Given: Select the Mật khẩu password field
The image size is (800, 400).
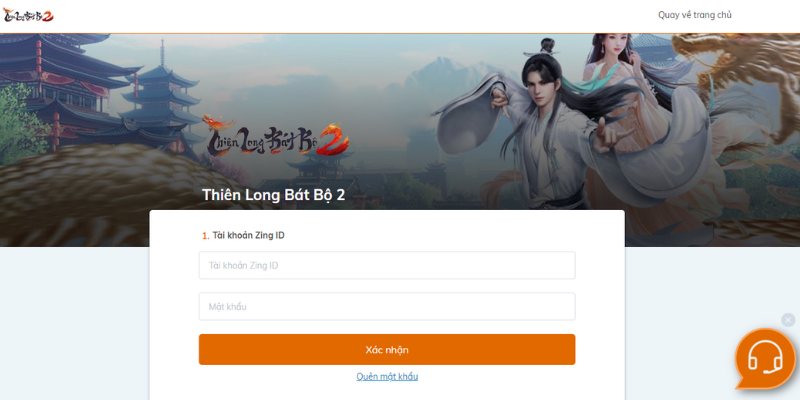Looking at the screenshot, I should coord(387,307).
